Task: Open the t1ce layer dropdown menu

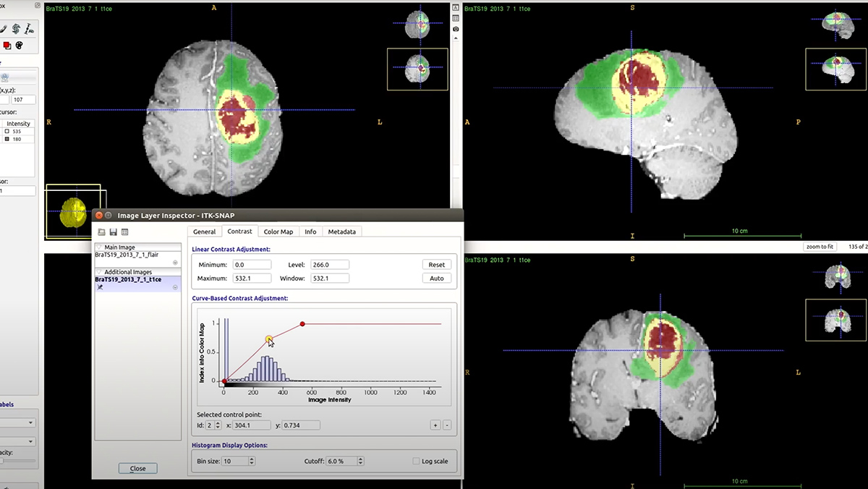Action: tap(176, 287)
